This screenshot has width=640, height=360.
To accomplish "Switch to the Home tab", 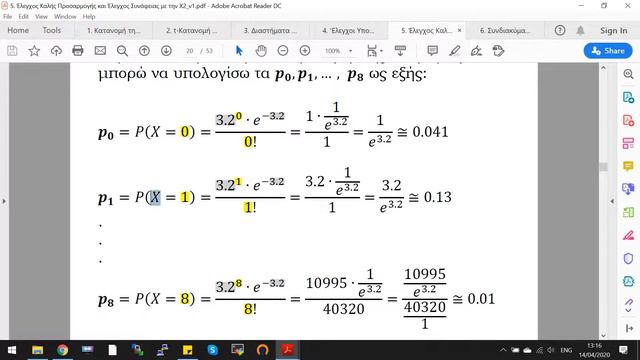I will coord(18,30).
